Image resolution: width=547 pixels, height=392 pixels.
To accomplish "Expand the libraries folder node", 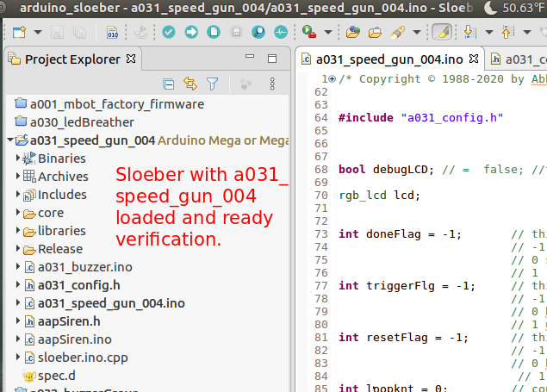I will 18,231.
